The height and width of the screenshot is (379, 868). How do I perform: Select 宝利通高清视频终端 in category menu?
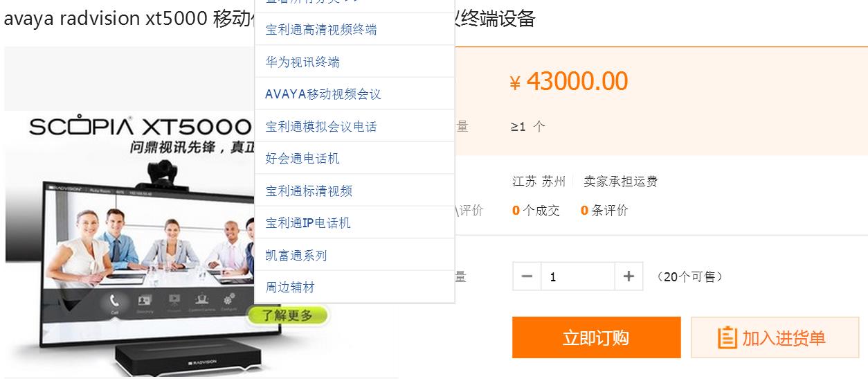click(x=321, y=30)
